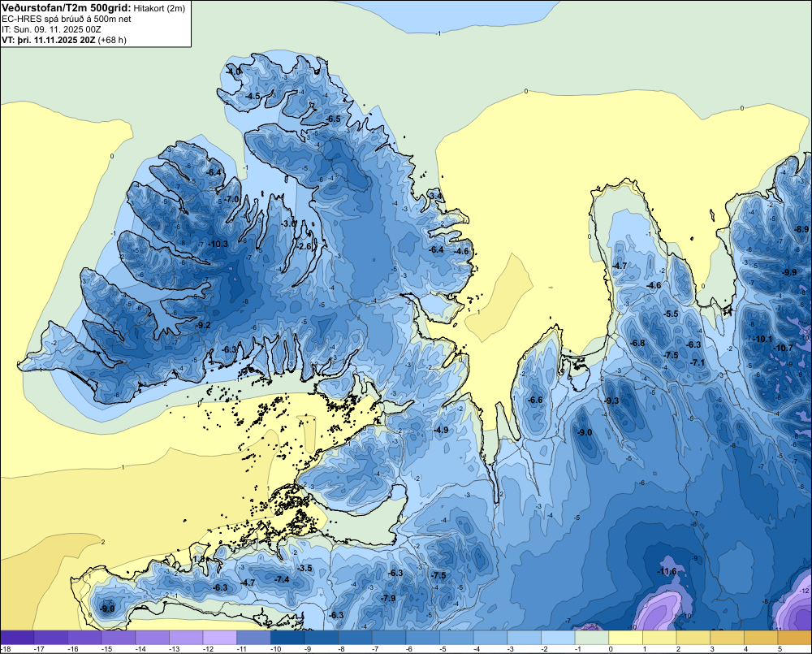Image resolution: width=812 pixels, height=654 pixels.
Task: Click the '-13' legend scale label
Action: coord(174,649)
